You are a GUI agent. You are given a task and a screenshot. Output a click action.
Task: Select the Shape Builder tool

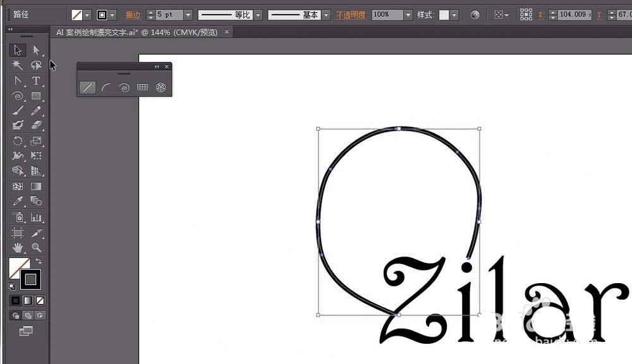pyautogui.click(x=18, y=171)
